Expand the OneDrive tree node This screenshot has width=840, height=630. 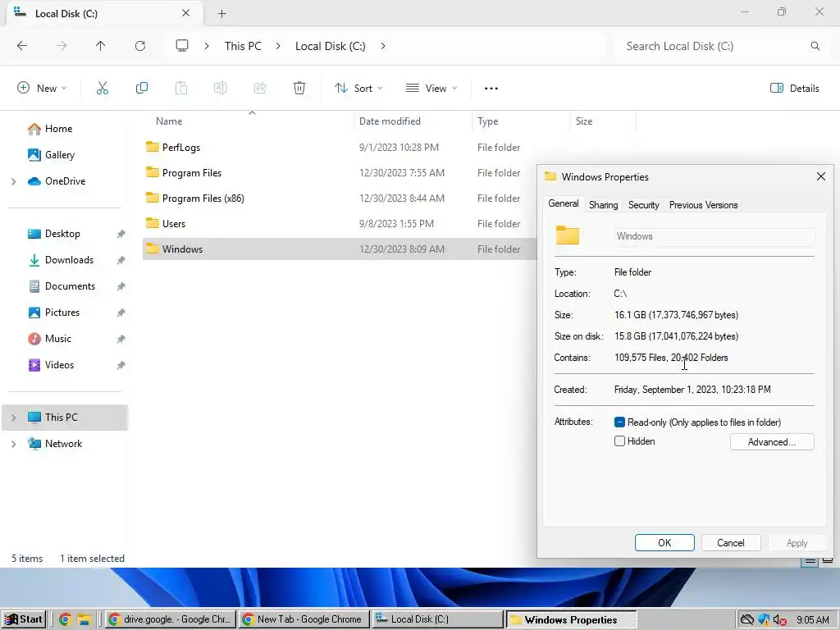click(14, 181)
